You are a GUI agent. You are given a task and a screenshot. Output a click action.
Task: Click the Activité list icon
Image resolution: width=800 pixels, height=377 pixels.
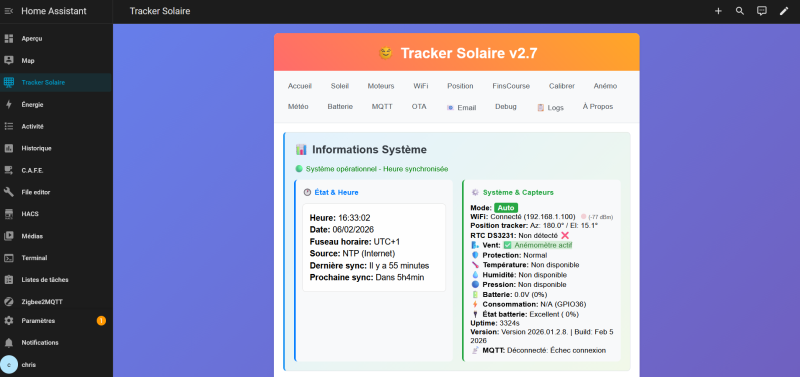click(9, 126)
